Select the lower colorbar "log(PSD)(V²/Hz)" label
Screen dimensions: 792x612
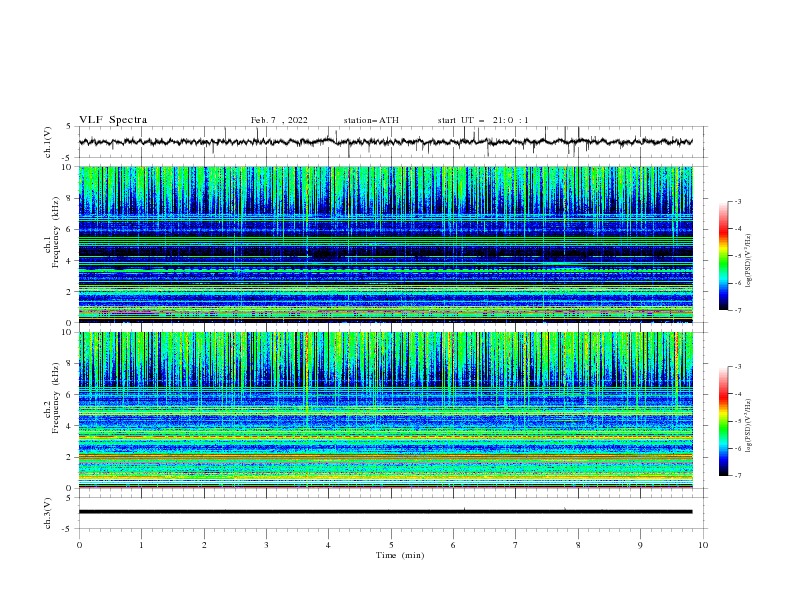click(749, 425)
